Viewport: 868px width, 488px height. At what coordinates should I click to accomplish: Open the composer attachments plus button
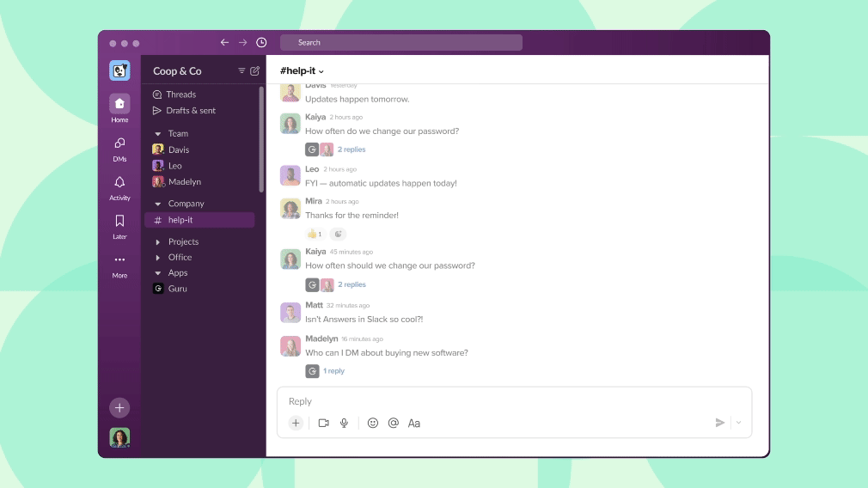click(296, 424)
